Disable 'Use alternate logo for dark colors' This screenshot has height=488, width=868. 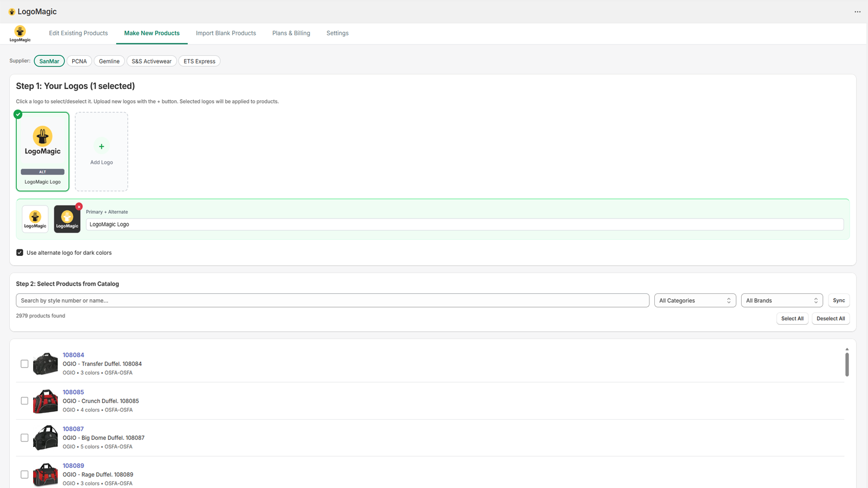coord(20,252)
